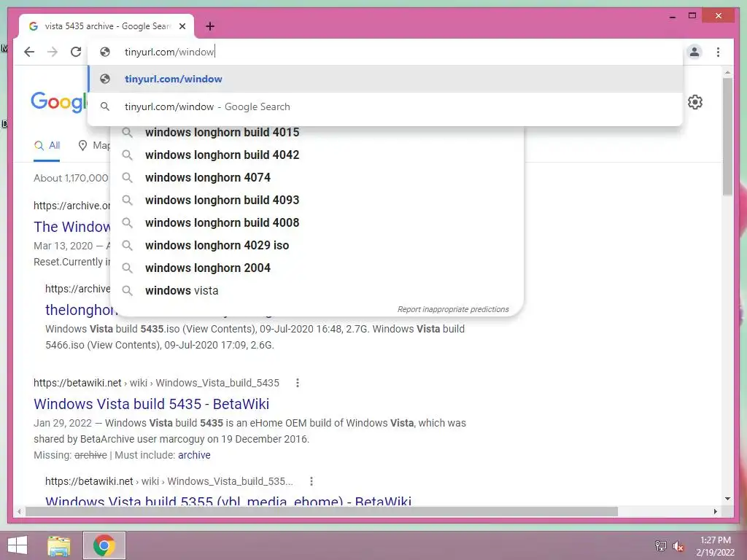Open options for betawiki build_535 result
The image size is (747, 560).
tap(311, 481)
